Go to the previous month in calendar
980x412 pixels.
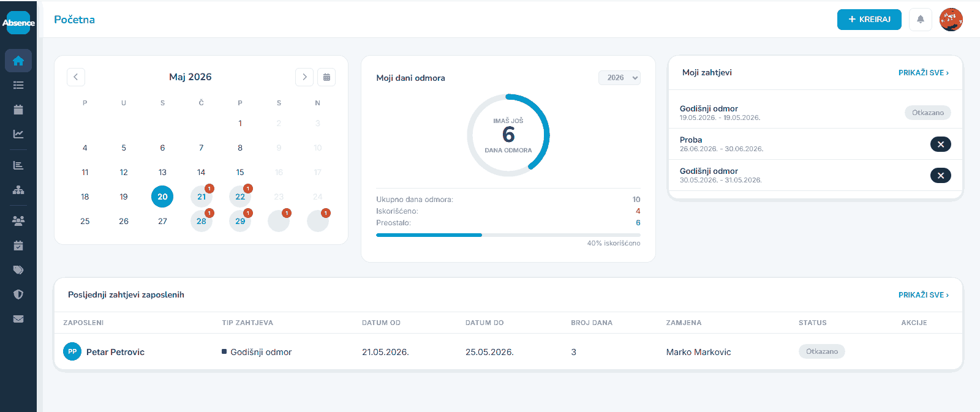click(x=76, y=77)
